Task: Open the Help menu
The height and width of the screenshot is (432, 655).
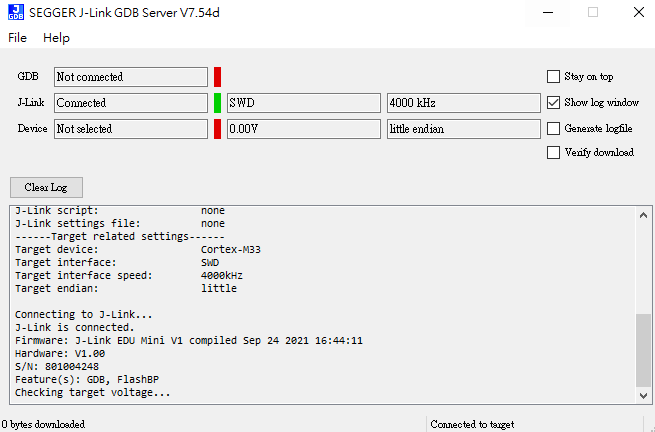Action: (56, 38)
